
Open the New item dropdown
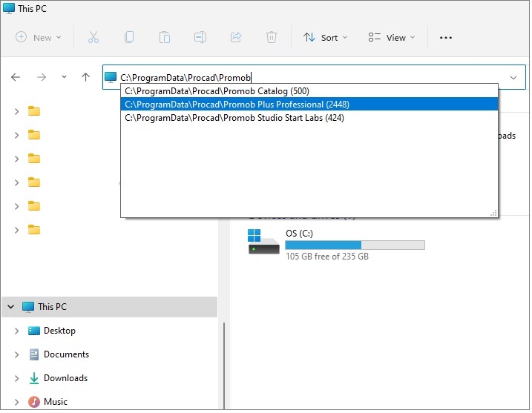click(x=39, y=37)
